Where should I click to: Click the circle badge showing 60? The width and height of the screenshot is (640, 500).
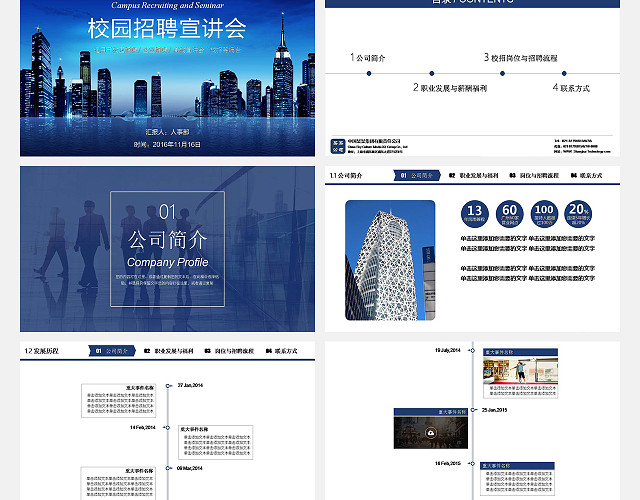(509, 214)
